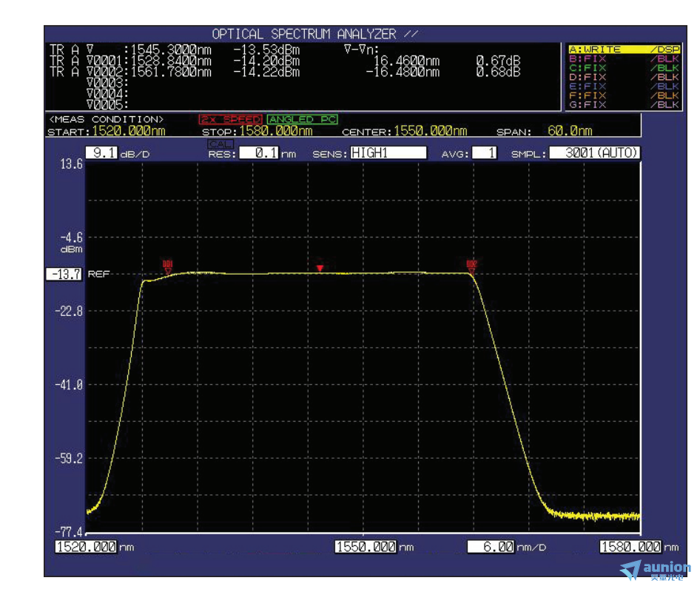
Task: Click the ANGLED PC indicator
Action: 302,119
